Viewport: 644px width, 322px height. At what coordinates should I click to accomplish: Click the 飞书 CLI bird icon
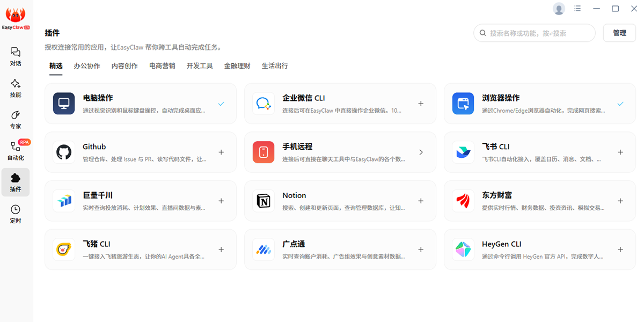(x=463, y=152)
